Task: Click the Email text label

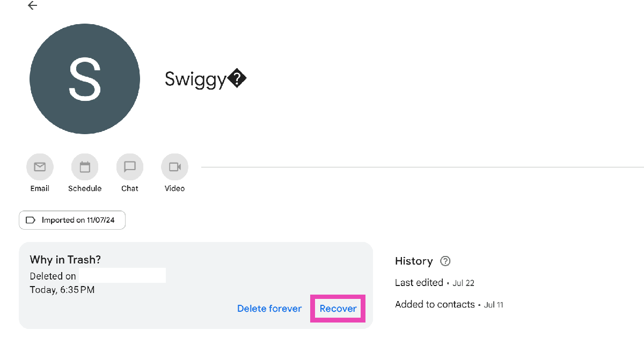Action: tap(40, 188)
